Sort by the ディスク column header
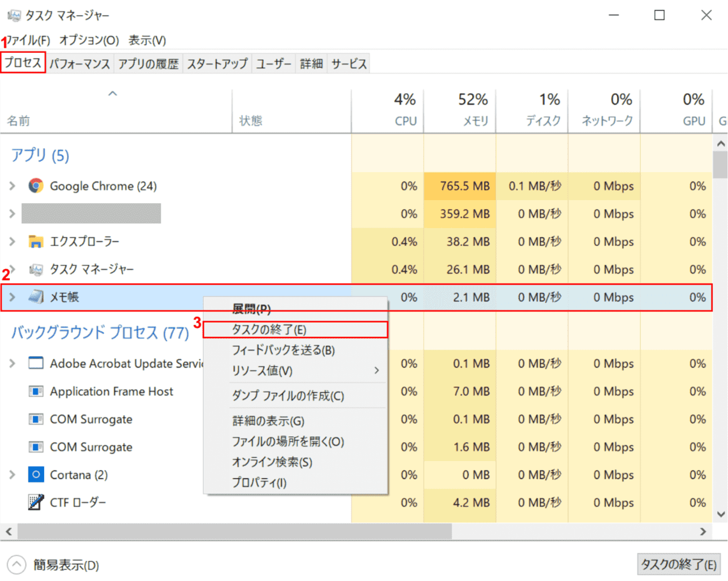The width and height of the screenshot is (728, 581). click(x=532, y=111)
